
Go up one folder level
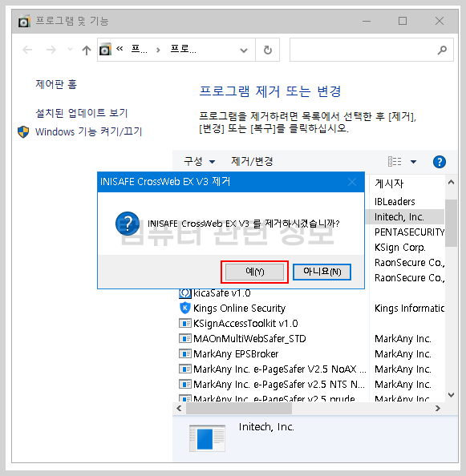[87, 50]
